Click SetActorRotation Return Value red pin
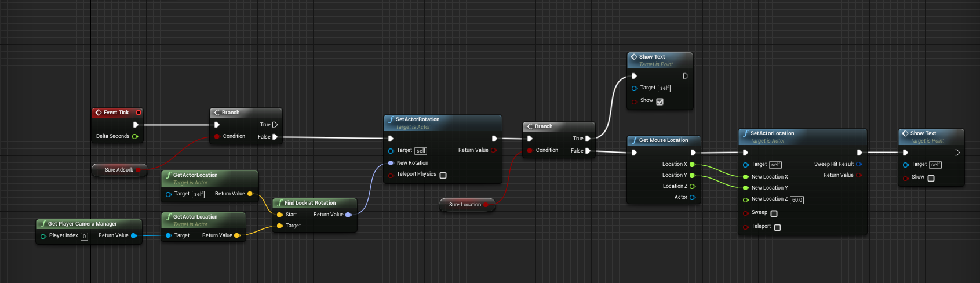980x283 pixels. click(494, 150)
